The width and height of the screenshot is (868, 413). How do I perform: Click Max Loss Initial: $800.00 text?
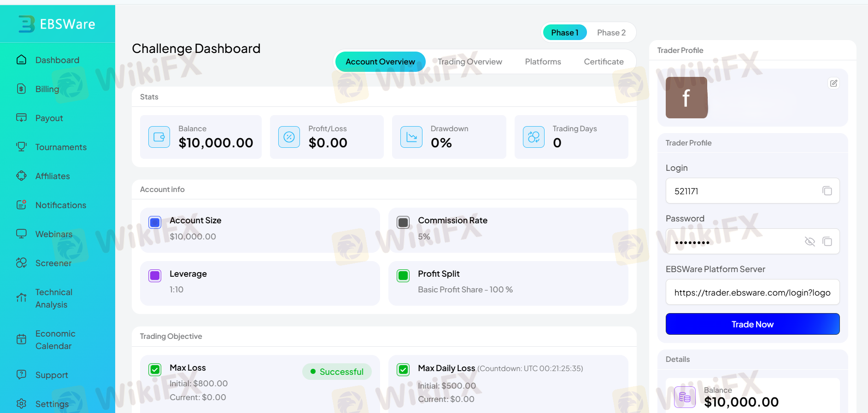(199, 384)
